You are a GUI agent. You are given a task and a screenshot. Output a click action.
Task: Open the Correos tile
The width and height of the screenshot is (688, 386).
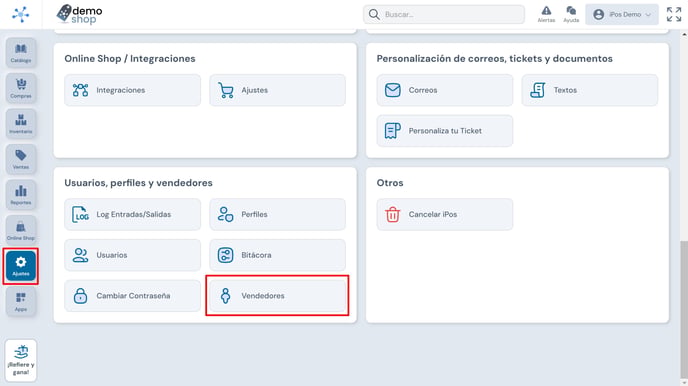pos(444,90)
